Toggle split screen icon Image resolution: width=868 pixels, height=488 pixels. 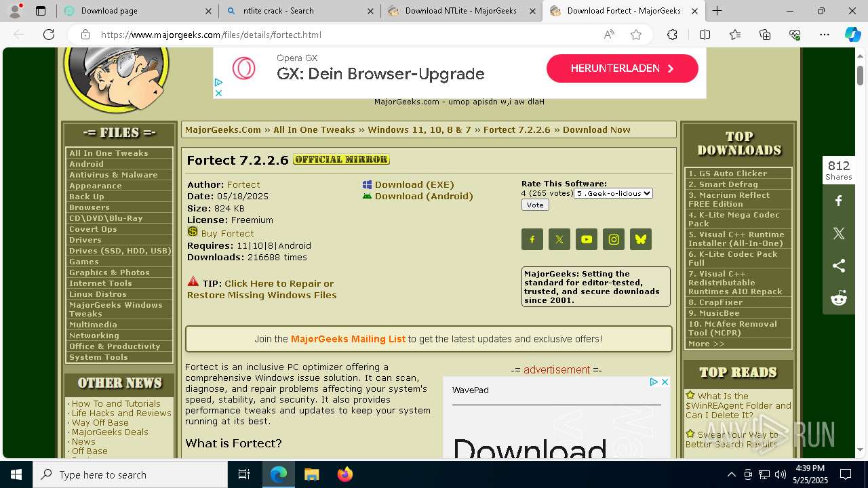click(705, 35)
